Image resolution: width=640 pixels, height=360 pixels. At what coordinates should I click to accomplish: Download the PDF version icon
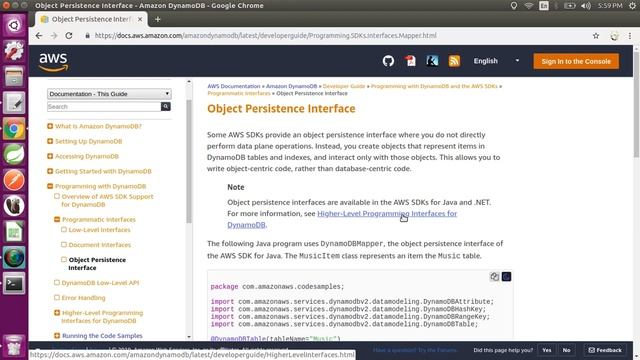(x=410, y=61)
